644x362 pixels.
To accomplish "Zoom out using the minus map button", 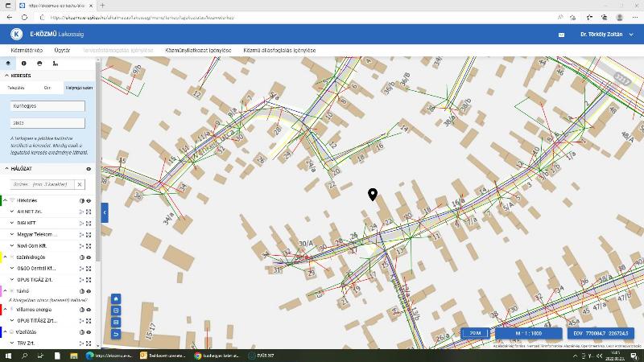I will [x=116, y=322].
